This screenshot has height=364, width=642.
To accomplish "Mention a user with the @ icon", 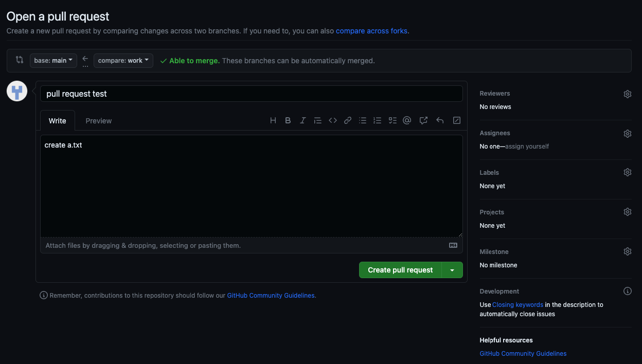I will [407, 120].
